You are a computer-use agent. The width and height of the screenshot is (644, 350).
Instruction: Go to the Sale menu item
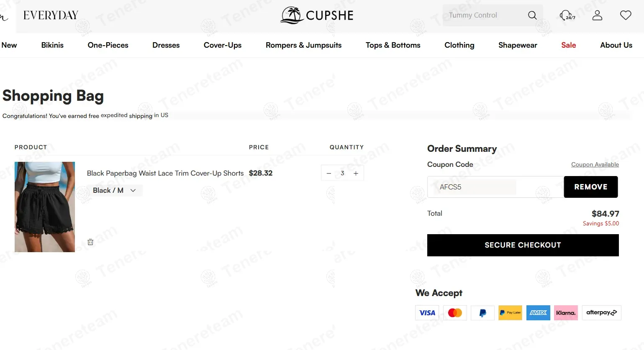click(568, 45)
